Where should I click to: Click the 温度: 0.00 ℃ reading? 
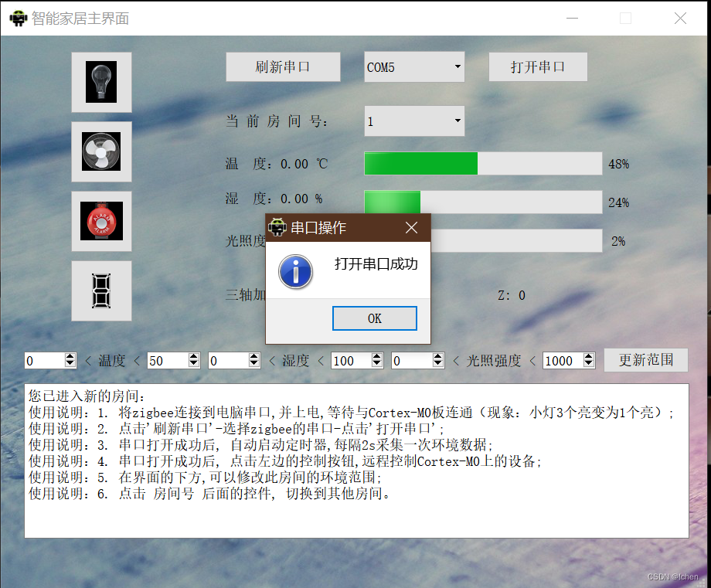point(277,164)
